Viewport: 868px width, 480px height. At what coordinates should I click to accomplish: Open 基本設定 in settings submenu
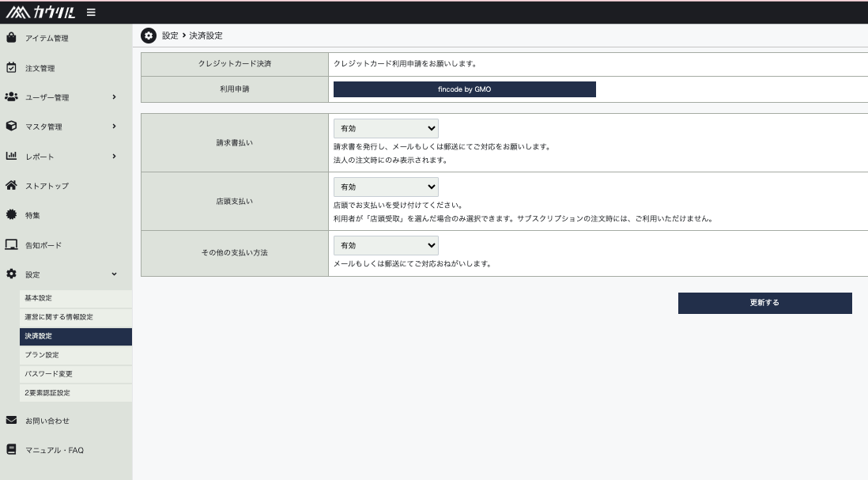click(38, 298)
